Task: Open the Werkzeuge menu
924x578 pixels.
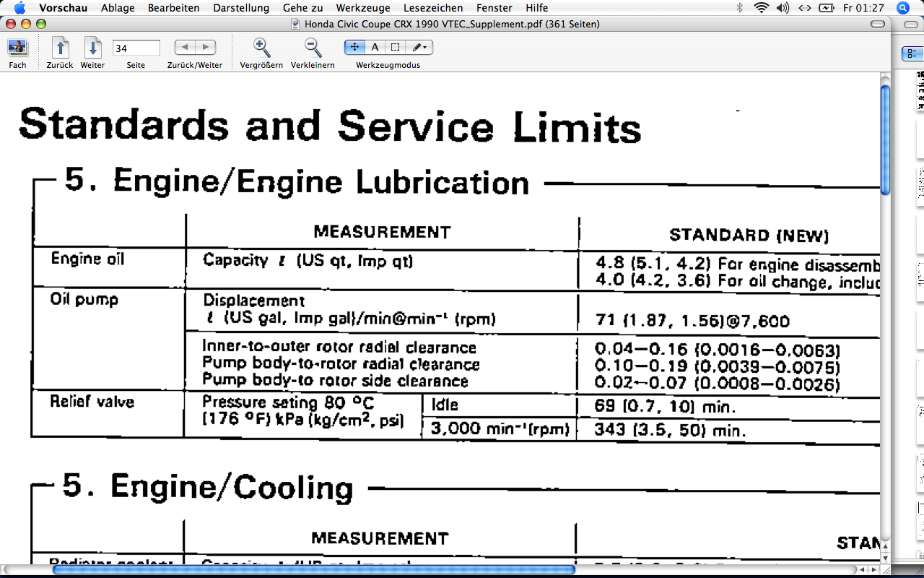Action: click(363, 8)
